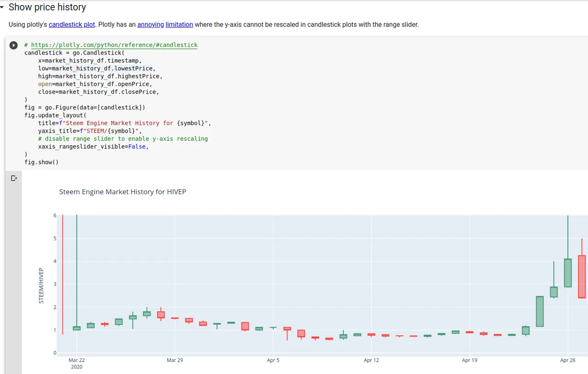Open the limitation link
Viewport: 588px width, 374px height.
coord(179,24)
